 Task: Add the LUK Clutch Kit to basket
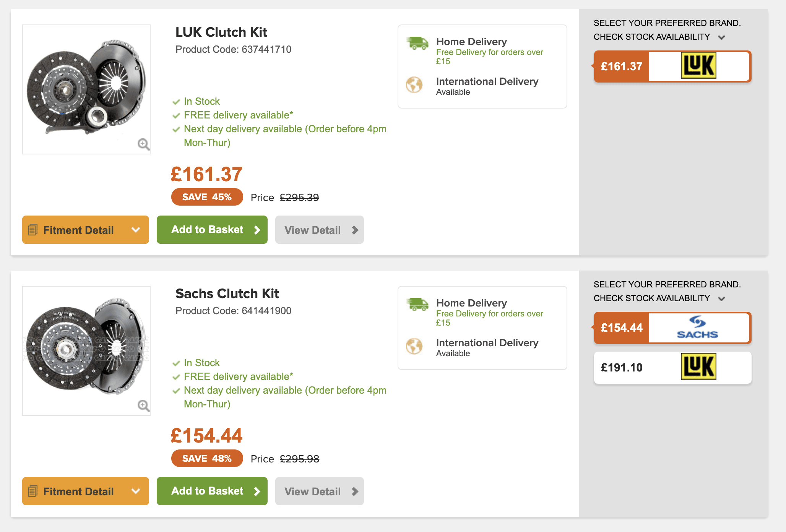pos(212,230)
